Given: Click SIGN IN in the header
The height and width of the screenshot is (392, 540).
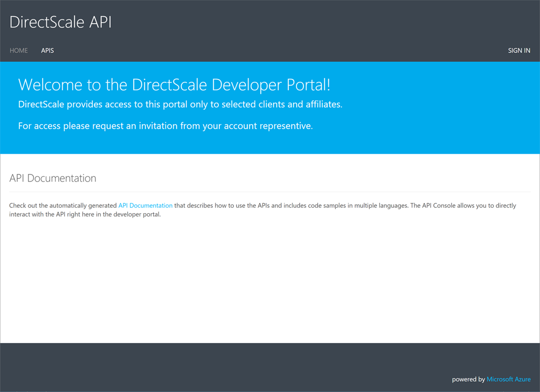Looking at the screenshot, I should pyautogui.click(x=518, y=51).
